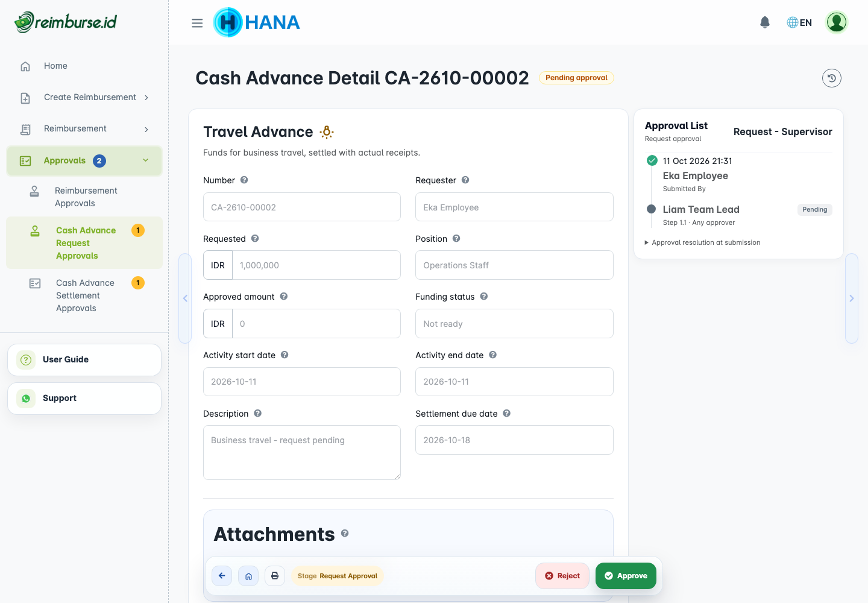Click the help icon beside Approved amount

284,296
